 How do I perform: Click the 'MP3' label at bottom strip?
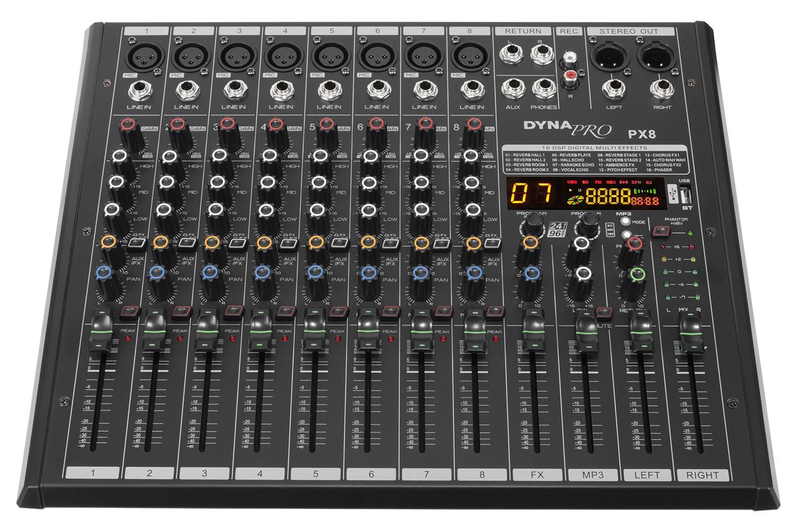point(593,475)
